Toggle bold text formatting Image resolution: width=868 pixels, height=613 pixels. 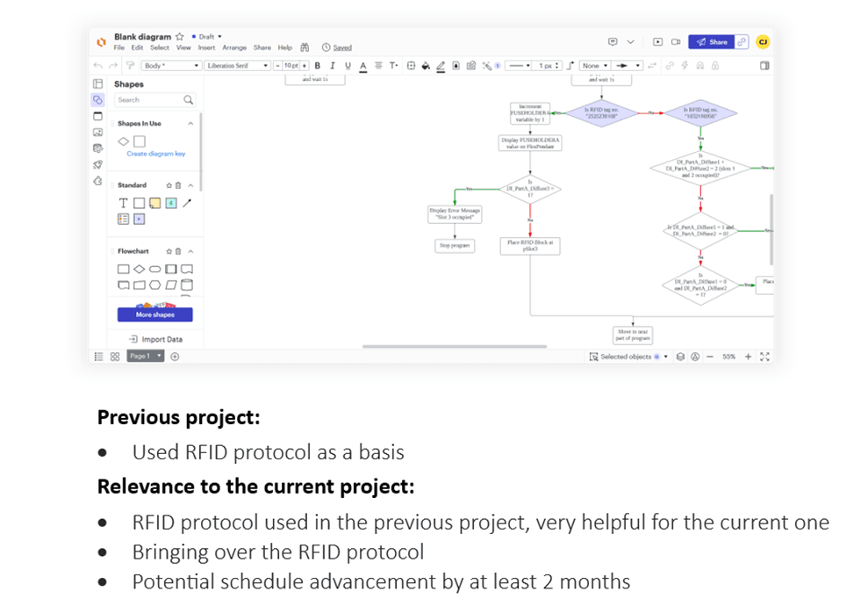pos(317,66)
